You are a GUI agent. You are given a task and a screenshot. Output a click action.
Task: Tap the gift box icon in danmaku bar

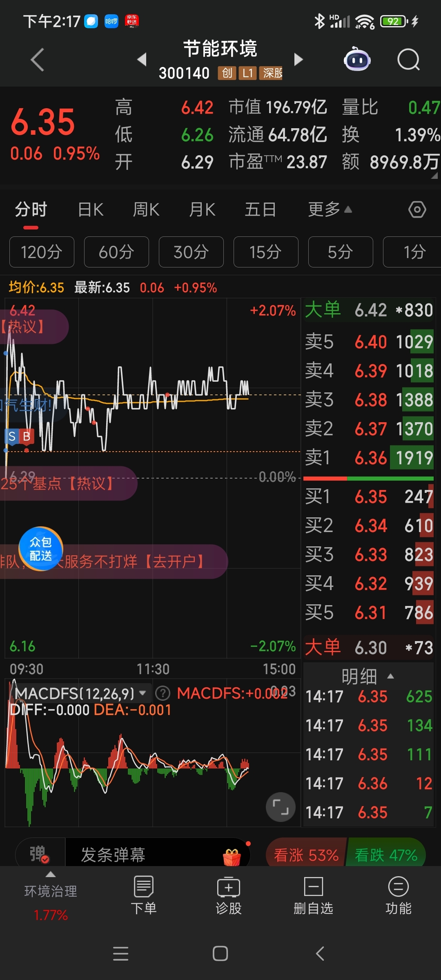click(232, 856)
